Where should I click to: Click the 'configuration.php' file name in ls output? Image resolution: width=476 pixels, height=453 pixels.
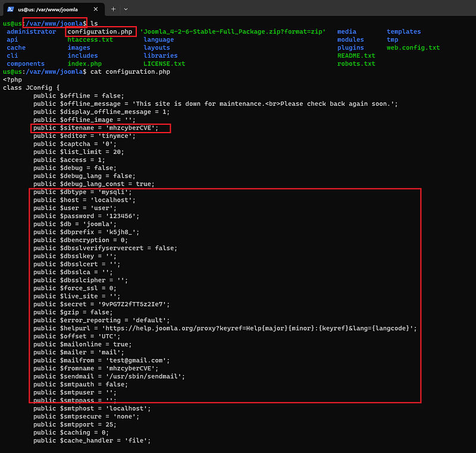pyautogui.click(x=100, y=32)
